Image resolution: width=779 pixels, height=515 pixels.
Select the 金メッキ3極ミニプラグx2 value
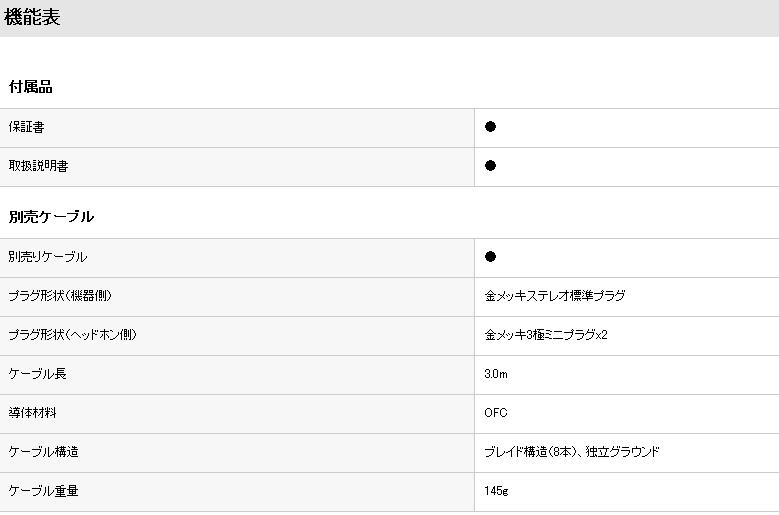[x=546, y=335]
